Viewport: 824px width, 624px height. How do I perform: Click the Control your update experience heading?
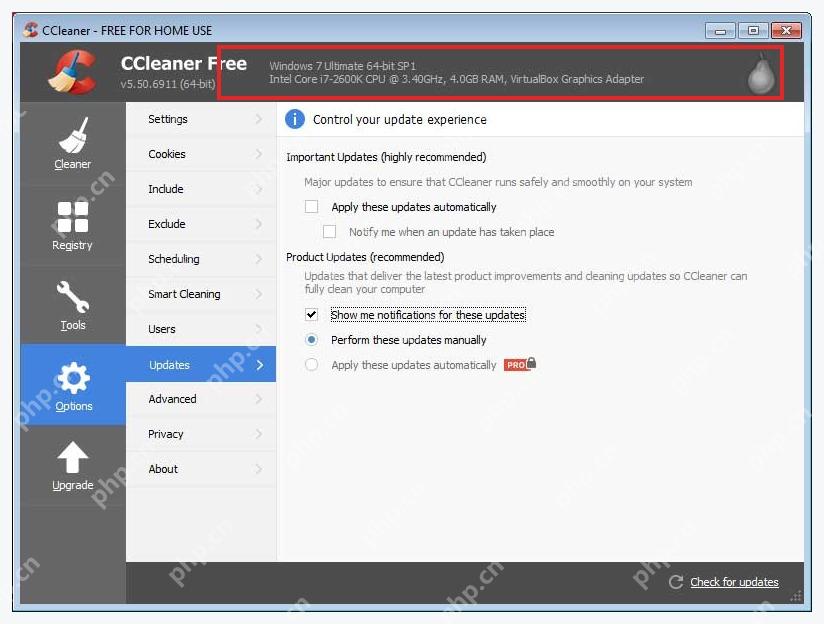pyautogui.click(x=399, y=120)
